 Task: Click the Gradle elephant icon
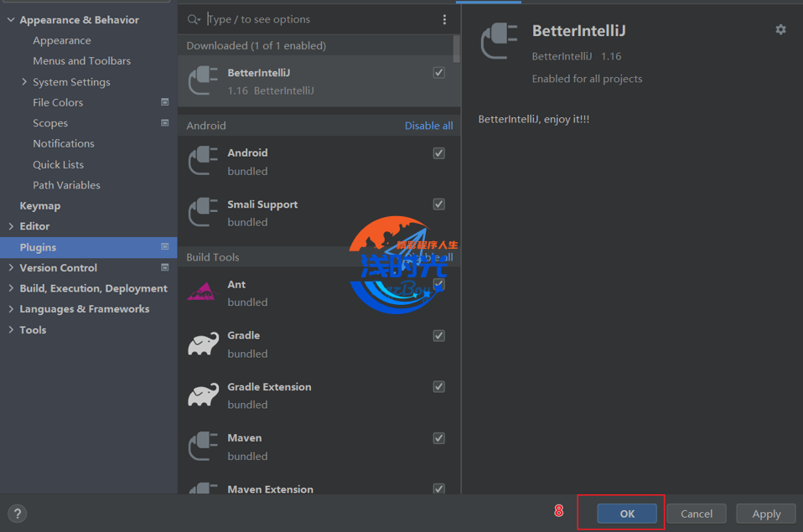click(x=203, y=343)
